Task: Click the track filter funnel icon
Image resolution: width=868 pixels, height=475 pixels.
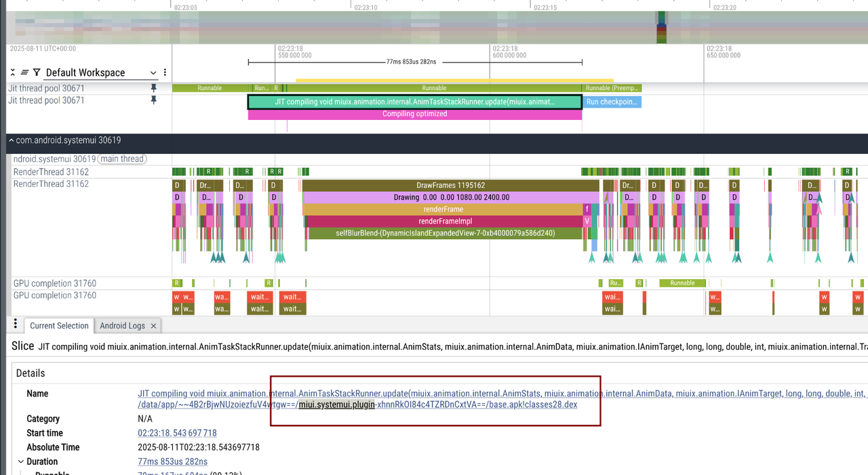Action: tap(37, 73)
